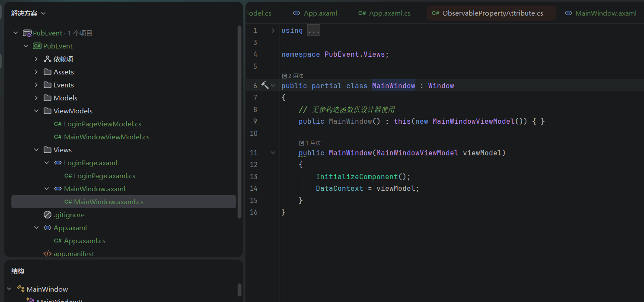Image resolution: width=644 pixels, height=302 pixels.
Task: Fold the MainWindow class at line 6
Action: click(273, 86)
